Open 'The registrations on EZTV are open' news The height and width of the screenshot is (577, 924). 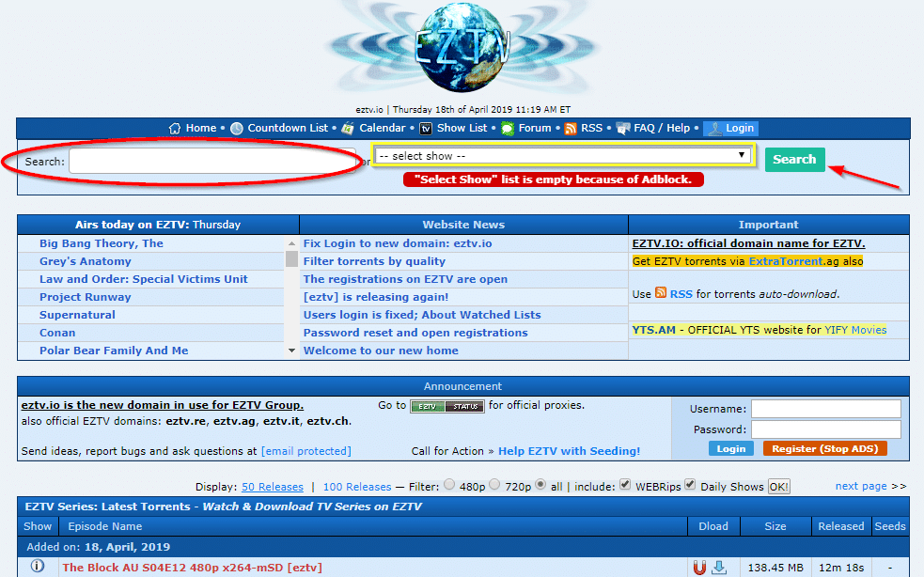coord(405,279)
